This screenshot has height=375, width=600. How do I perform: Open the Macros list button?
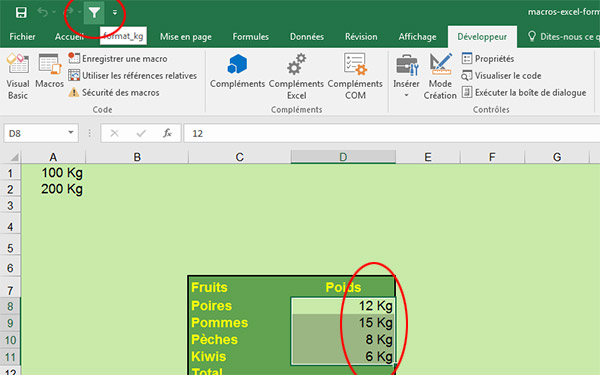[x=49, y=72]
